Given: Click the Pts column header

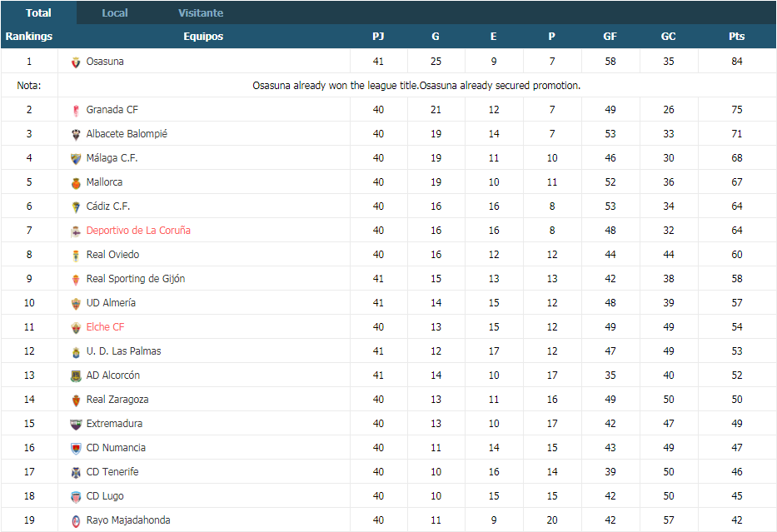Looking at the screenshot, I should click(736, 36).
